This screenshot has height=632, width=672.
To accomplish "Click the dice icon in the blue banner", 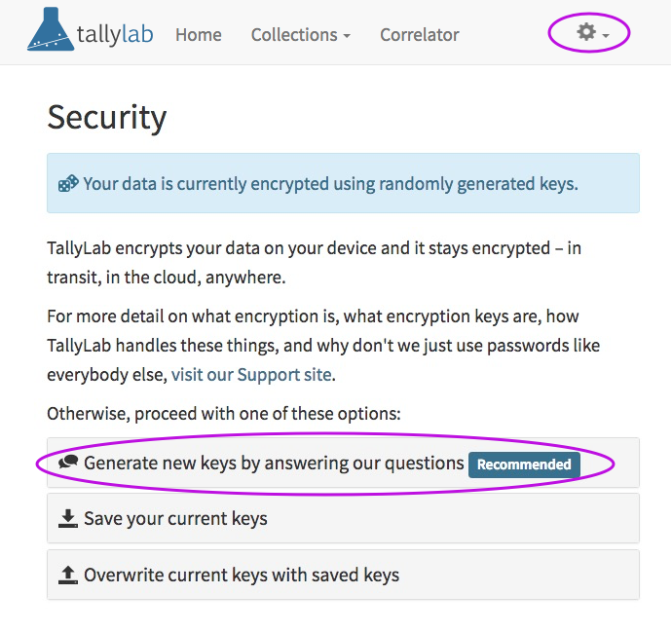I will (68, 183).
